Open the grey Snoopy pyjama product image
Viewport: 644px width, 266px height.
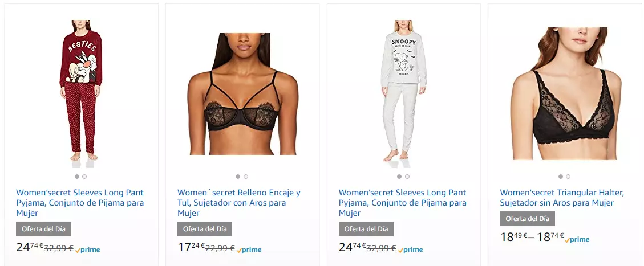[x=403, y=93]
